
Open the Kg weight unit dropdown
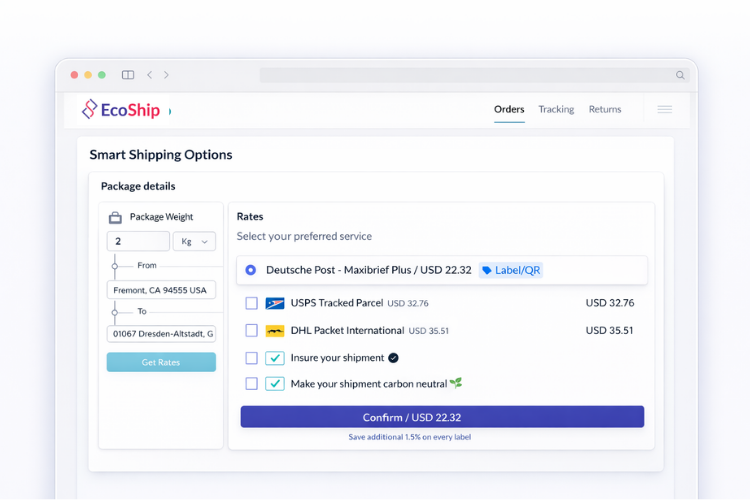194,241
